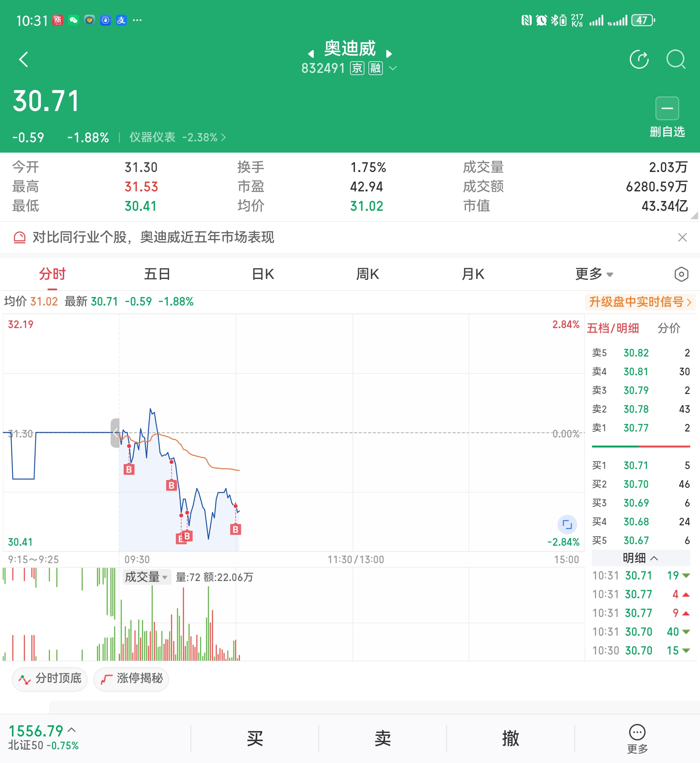Select 卖5 price 30.82 row
The image size is (700, 763).
(641, 353)
